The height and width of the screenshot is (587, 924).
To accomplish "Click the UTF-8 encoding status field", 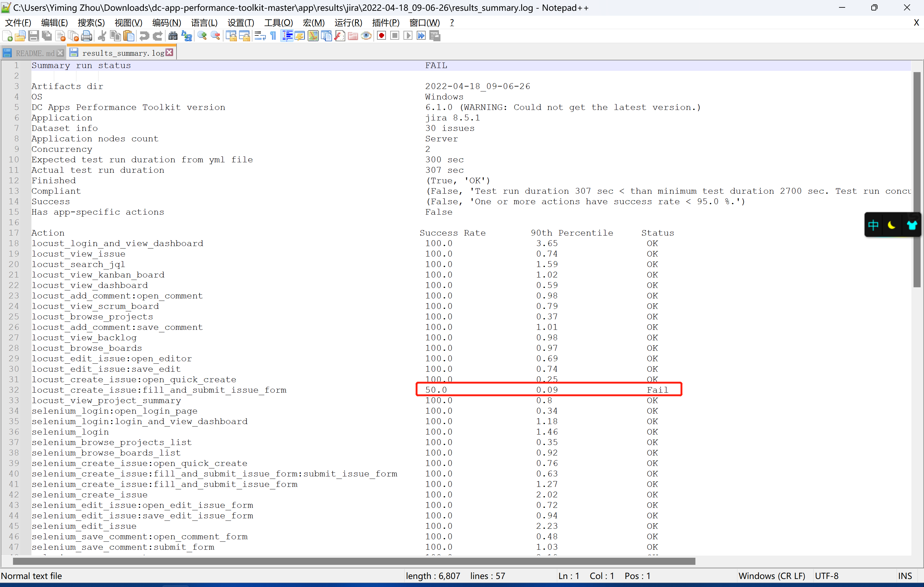I will coord(827,576).
